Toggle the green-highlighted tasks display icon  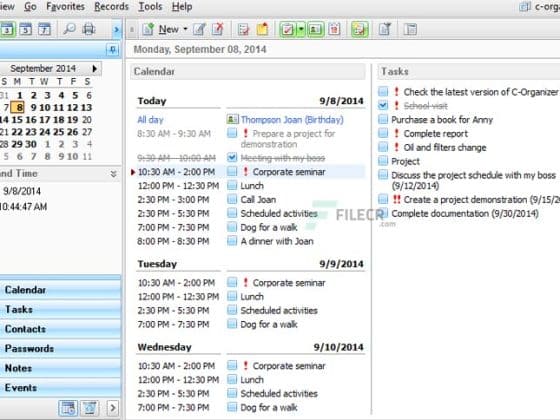(x=288, y=29)
